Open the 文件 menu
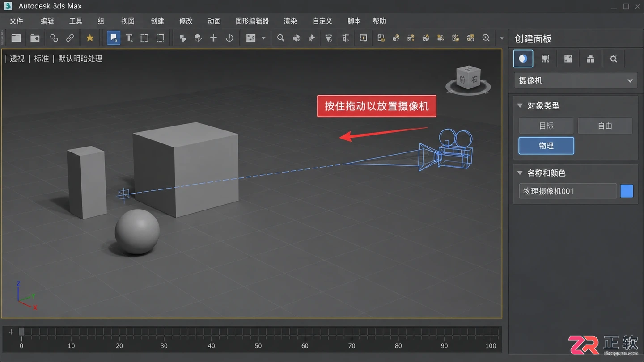 click(x=17, y=21)
